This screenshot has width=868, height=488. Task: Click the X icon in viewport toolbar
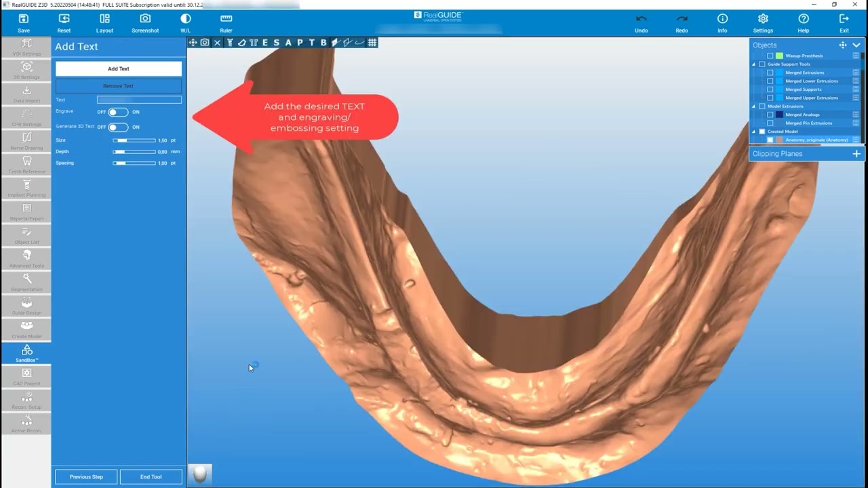(x=217, y=43)
